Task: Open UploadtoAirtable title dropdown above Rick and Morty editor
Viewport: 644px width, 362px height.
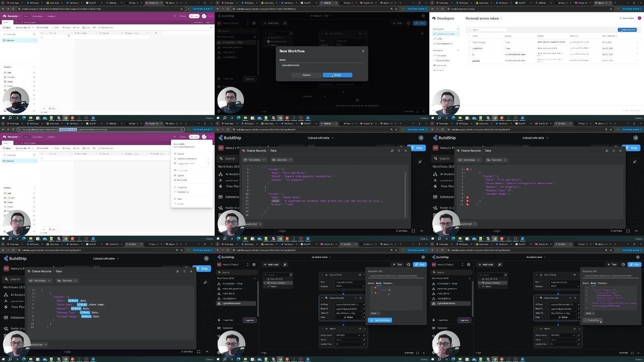Action: (x=321, y=138)
